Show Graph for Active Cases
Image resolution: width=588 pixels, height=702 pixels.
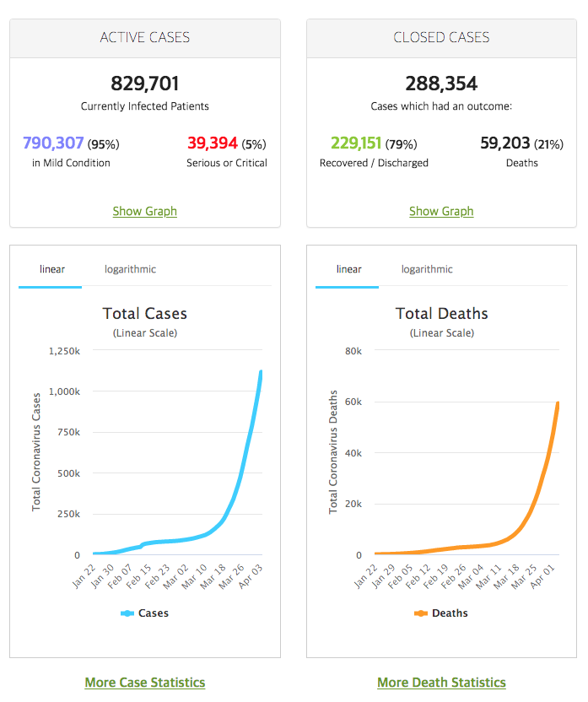144,211
